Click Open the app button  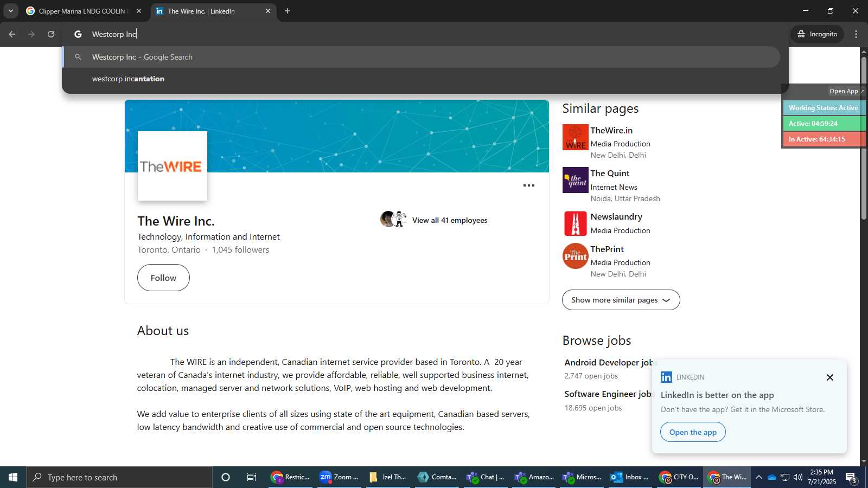click(x=693, y=432)
